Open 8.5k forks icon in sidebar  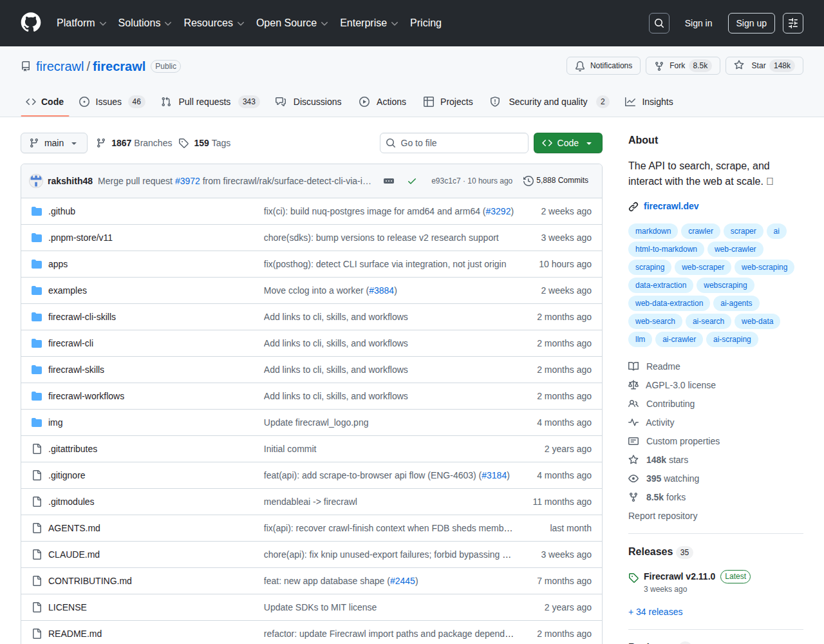[x=633, y=497]
